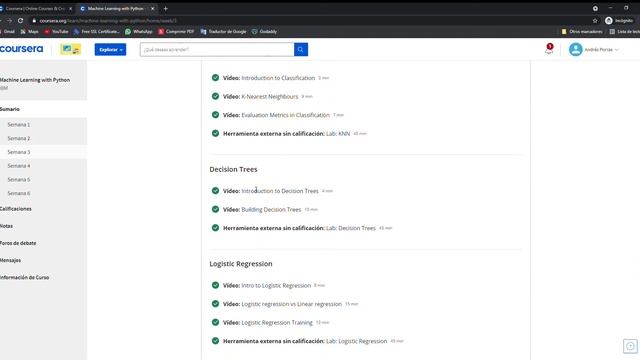The image size is (640, 360).
Task: Open video Intro to Logistic Regression
Action: coord(276,285)
